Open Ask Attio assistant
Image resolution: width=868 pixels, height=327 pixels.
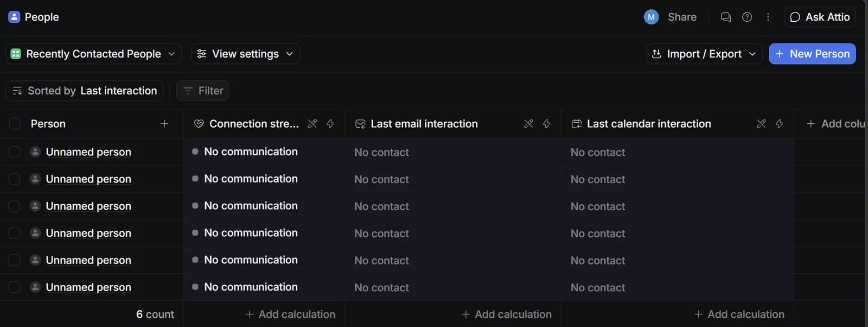820,17
